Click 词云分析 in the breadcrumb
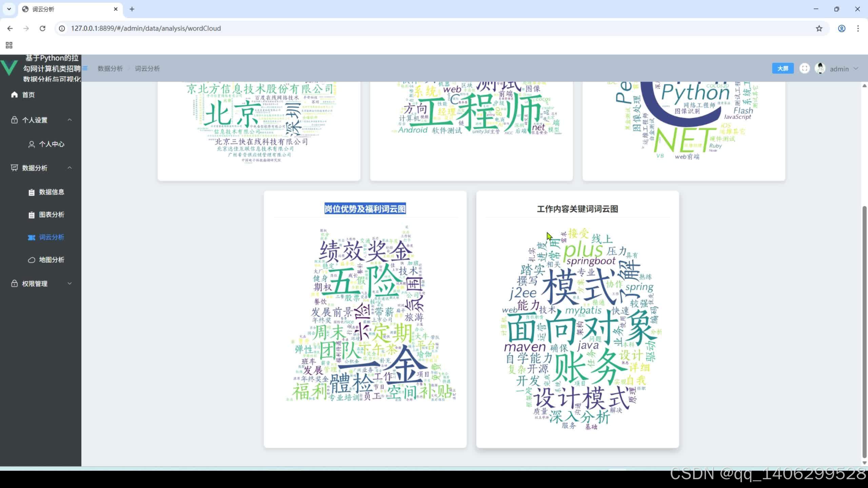The image size is (868, 488). [147, 69]
